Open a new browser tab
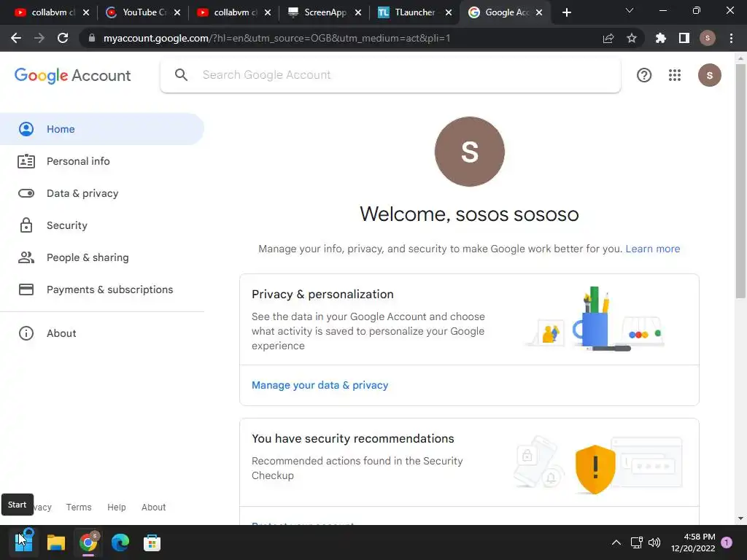 tap(566, 12)
